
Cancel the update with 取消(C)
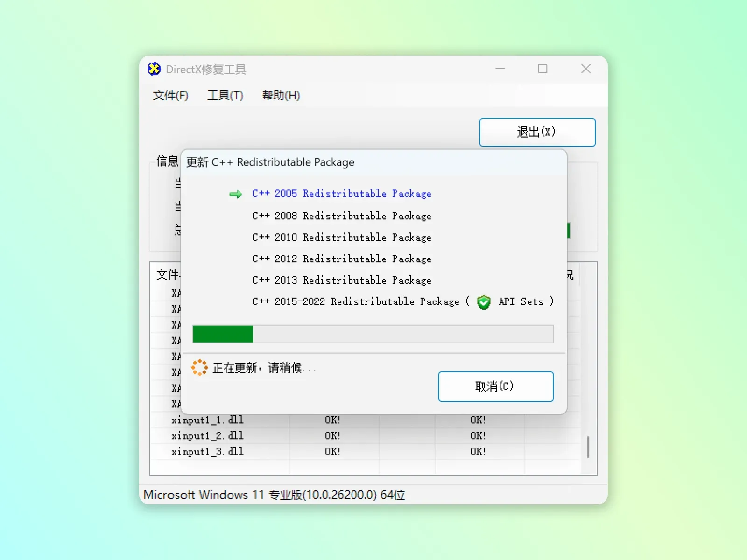pyautogui.click(x=496, y=386)
